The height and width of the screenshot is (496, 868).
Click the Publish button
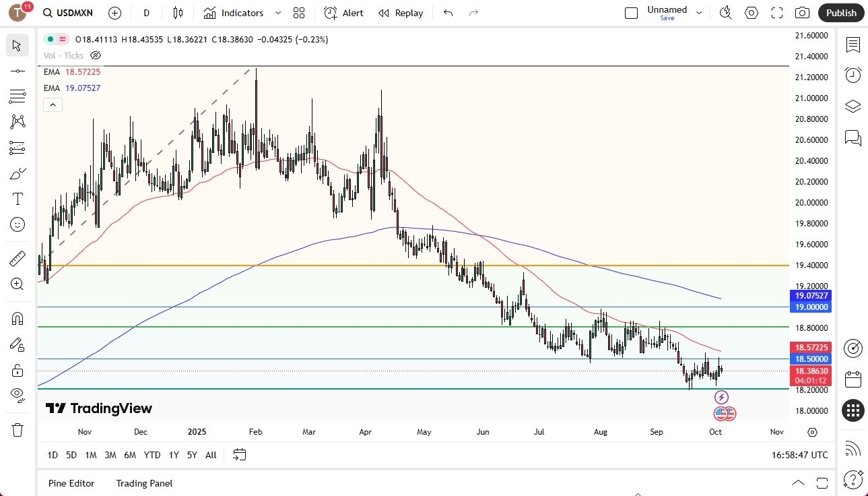(840, 12)
